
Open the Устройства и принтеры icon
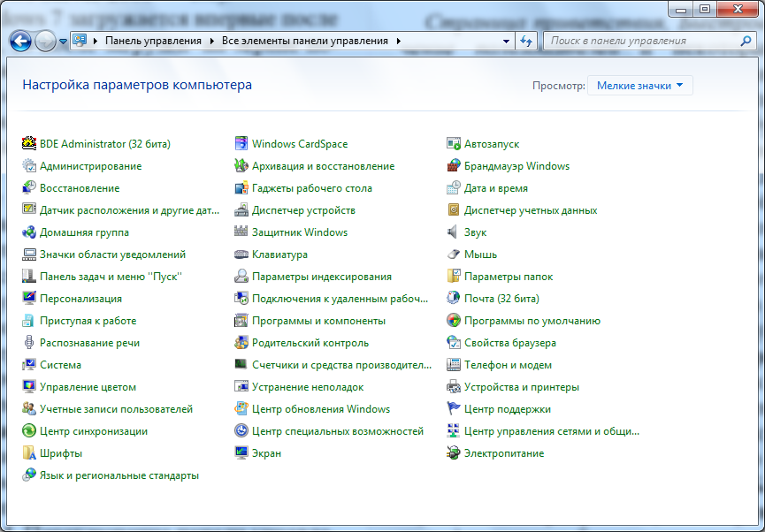click(454, 387)
